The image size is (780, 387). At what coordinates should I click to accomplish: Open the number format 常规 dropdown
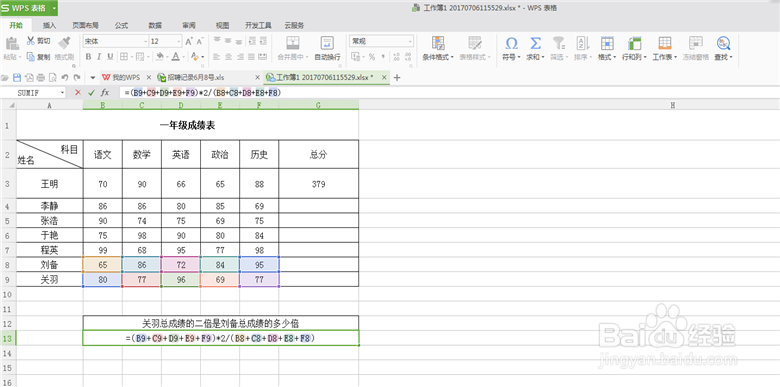[410, 41]
